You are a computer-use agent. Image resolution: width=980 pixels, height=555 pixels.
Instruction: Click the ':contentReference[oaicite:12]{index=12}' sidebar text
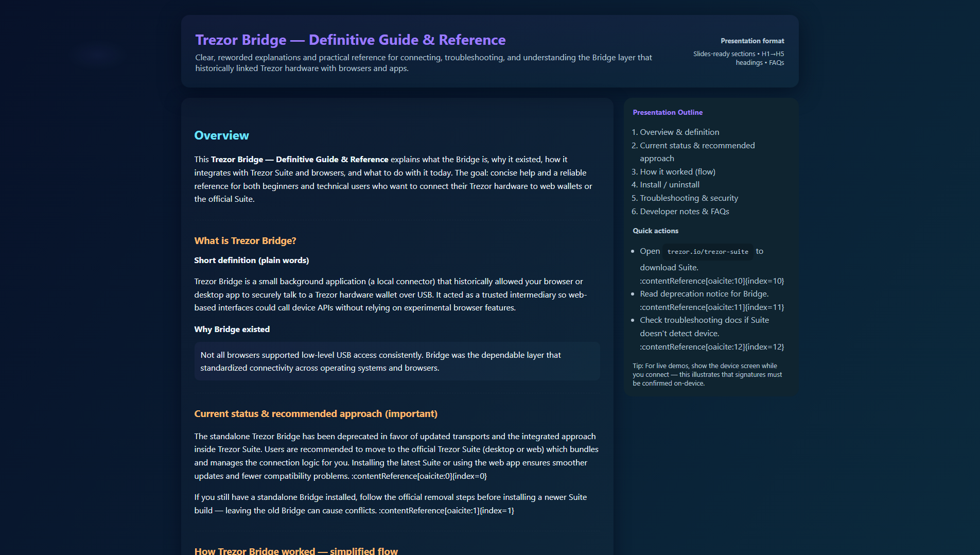click(712, 347)
